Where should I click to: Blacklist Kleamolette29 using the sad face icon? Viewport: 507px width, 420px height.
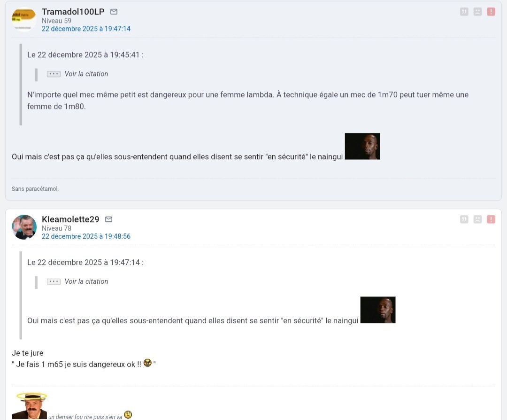click(x=477, y=219)
